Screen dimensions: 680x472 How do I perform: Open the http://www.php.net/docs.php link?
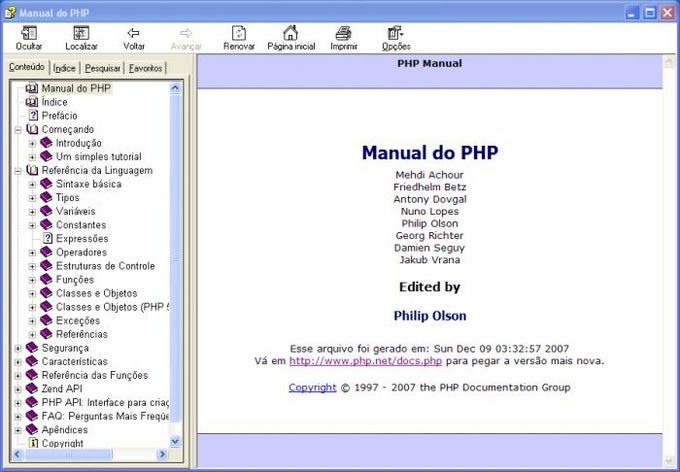pos(366,361)
